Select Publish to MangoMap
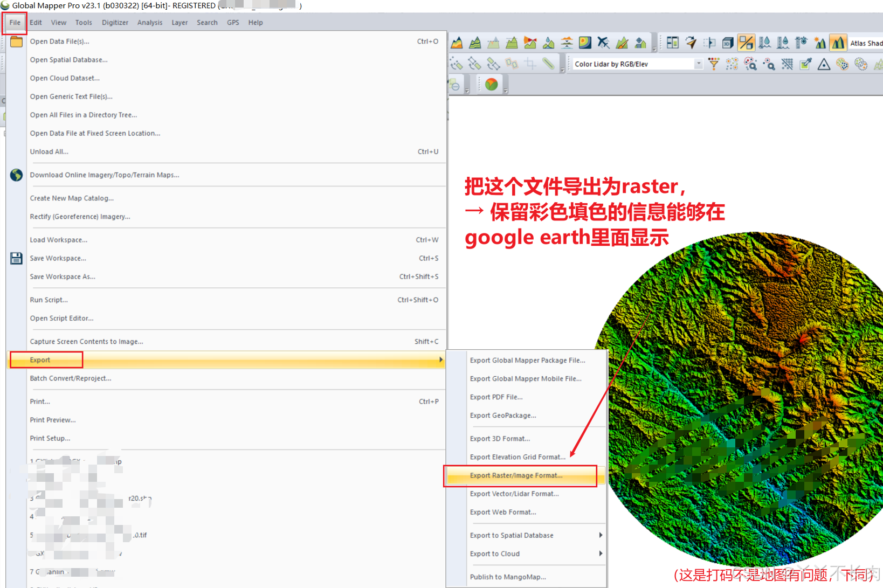 click(526, 577)
